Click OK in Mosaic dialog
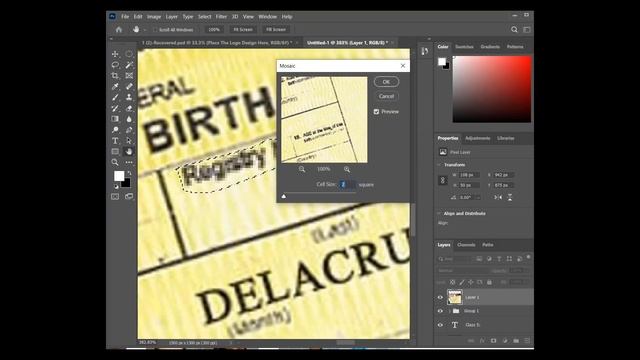This screenshot has width=640, height=360. click(386, 82)
